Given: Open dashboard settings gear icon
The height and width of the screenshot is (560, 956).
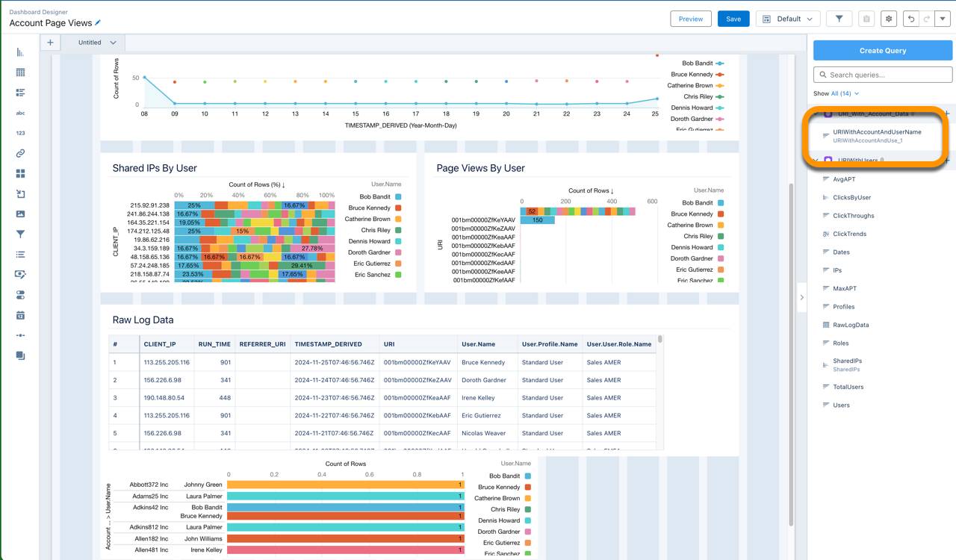Looking at the screenshot, I should point(888,19).
